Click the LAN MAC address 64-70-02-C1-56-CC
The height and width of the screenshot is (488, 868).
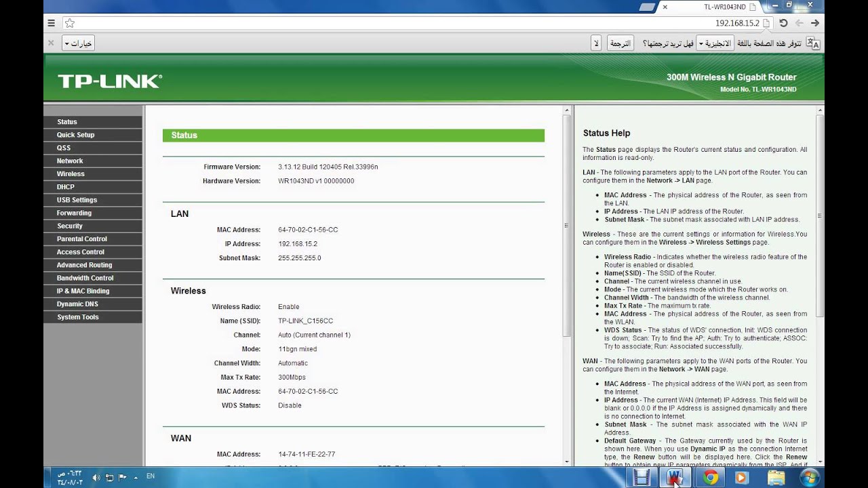(x=308, y=230)
